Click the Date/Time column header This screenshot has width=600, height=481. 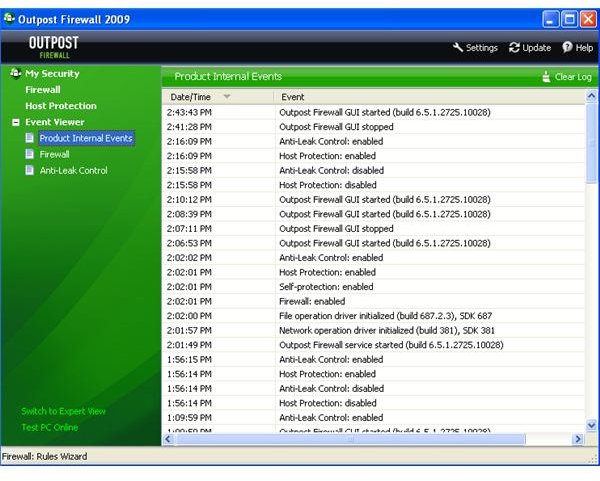(x=218, y=97)
